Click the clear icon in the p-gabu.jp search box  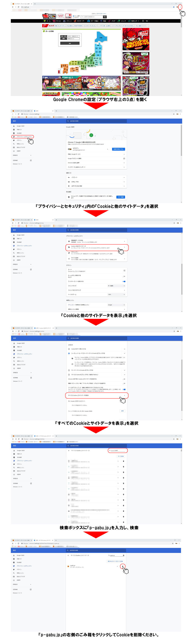pyautogui.click(x=124, y=555)
